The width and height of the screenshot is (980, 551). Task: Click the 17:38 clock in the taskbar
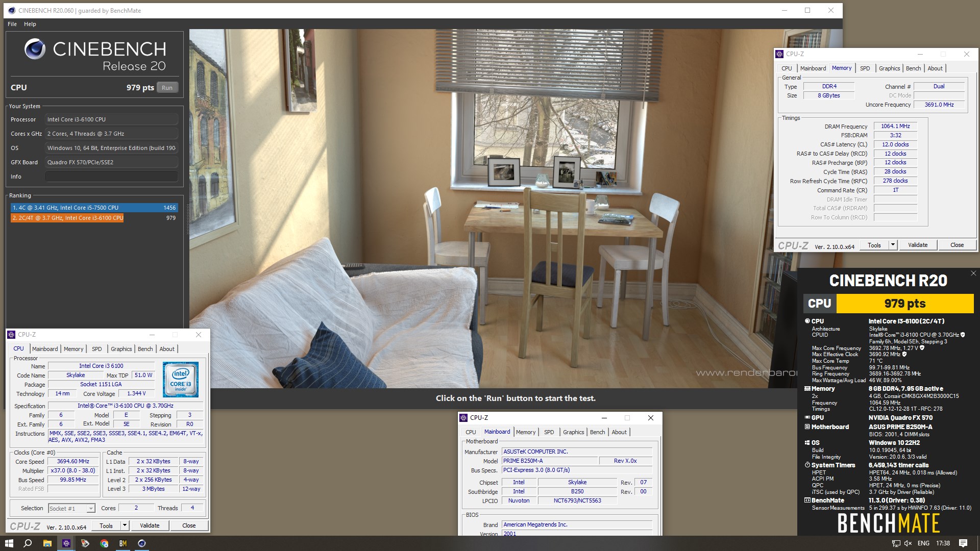[943, 543]
